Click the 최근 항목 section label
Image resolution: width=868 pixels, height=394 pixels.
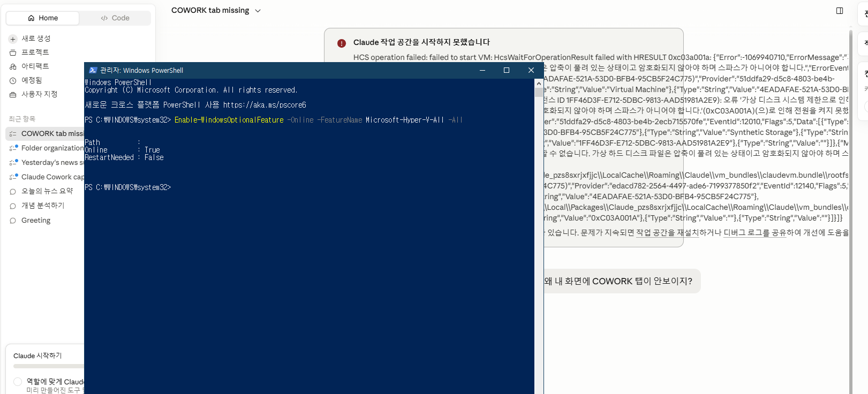tap(22, 119)
